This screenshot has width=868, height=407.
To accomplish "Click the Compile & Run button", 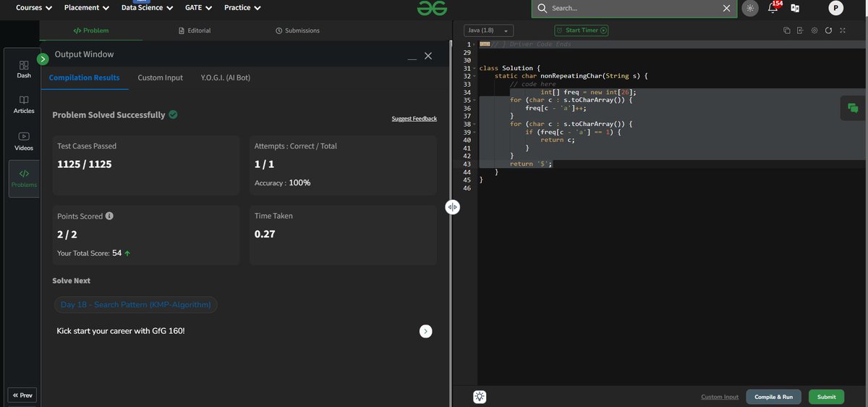I will click(x=773, y=397).
